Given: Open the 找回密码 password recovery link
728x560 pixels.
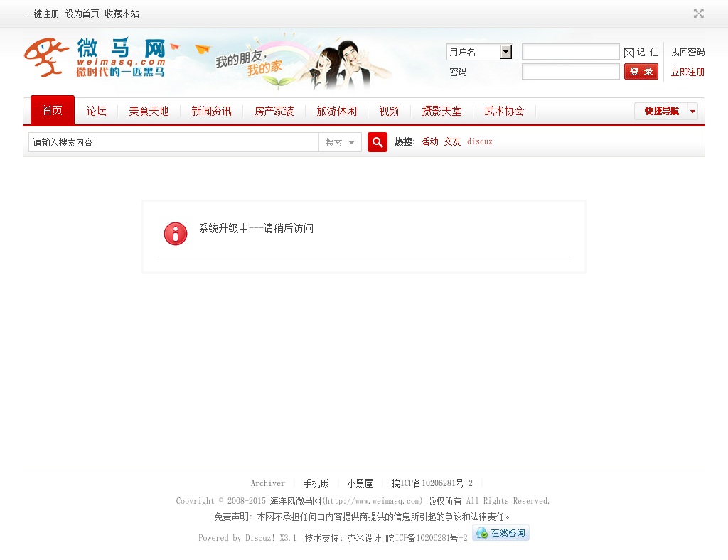Looking at the screenshot, I should 687,52.
